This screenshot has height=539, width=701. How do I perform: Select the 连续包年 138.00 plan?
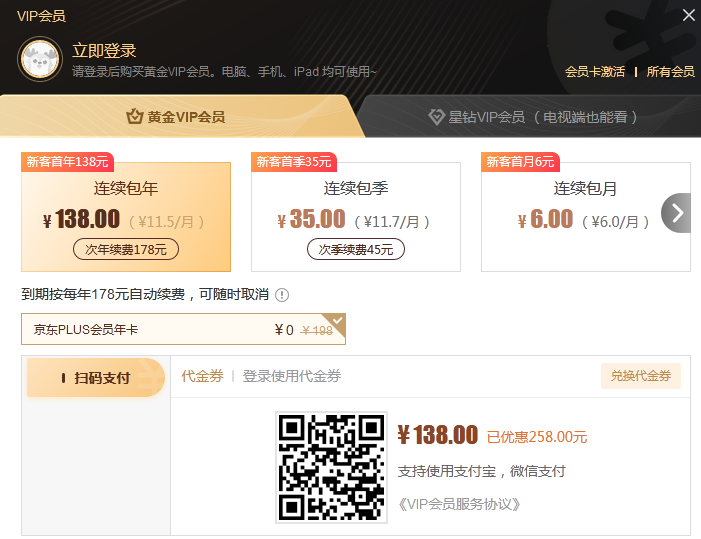[x=126, y=217]
